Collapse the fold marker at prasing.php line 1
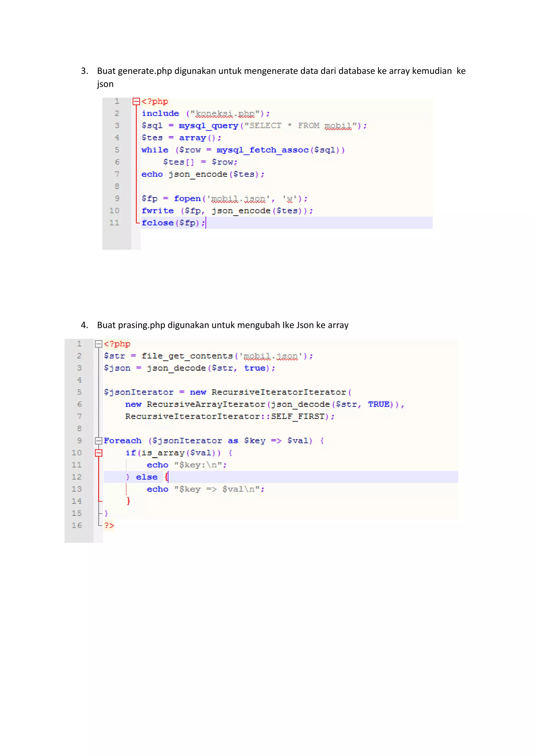 click(x=98, y=344)
